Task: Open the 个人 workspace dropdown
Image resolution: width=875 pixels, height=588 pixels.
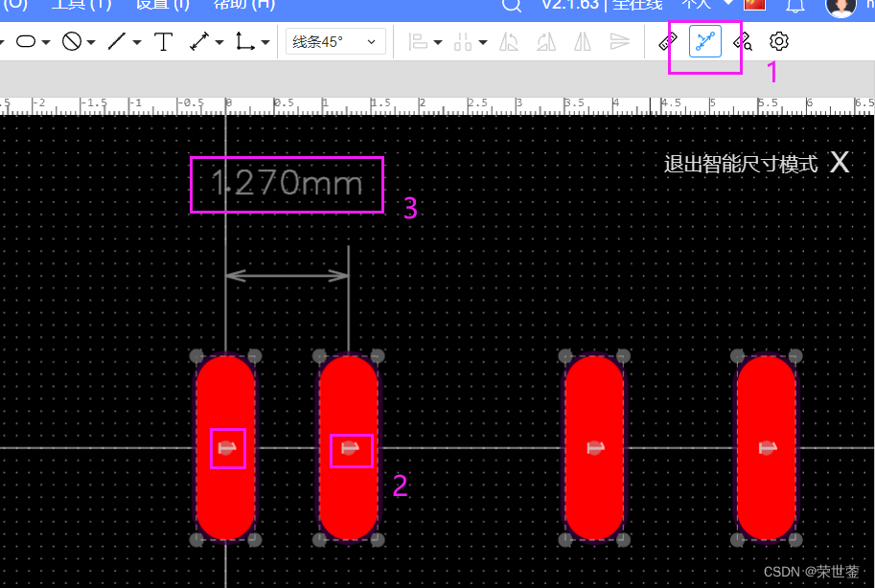Action: point(706,5)
